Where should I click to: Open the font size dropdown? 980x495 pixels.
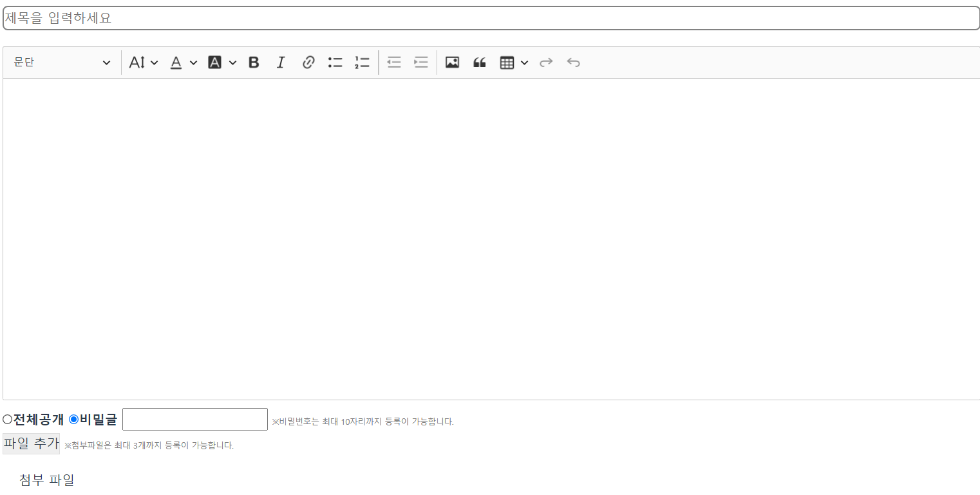[142, 62]
